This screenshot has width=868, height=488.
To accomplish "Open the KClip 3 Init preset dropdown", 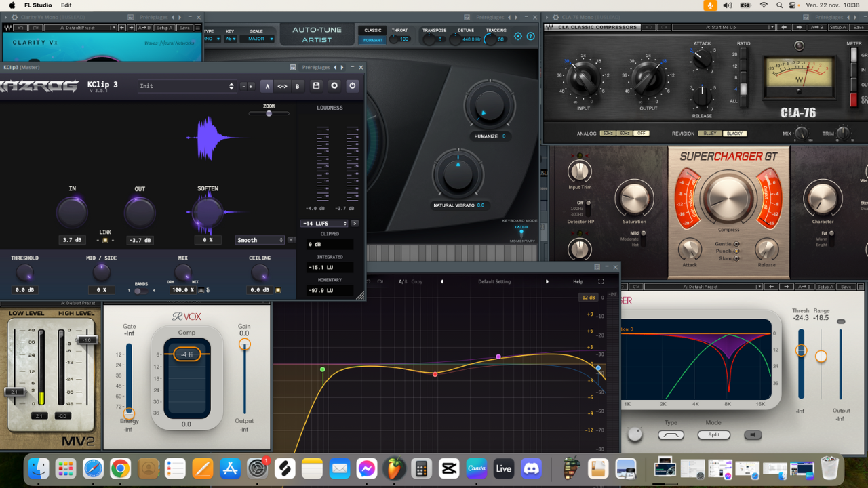I will (186, 86).
